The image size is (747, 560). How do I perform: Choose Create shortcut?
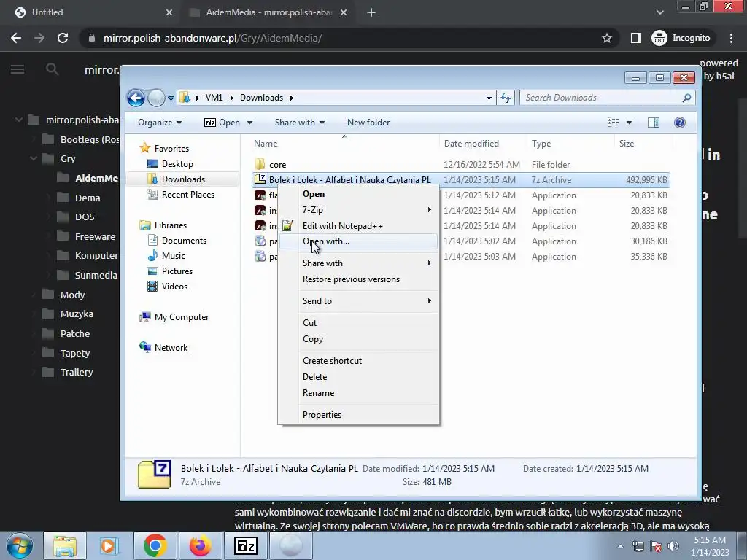click(x=357, y=361)
